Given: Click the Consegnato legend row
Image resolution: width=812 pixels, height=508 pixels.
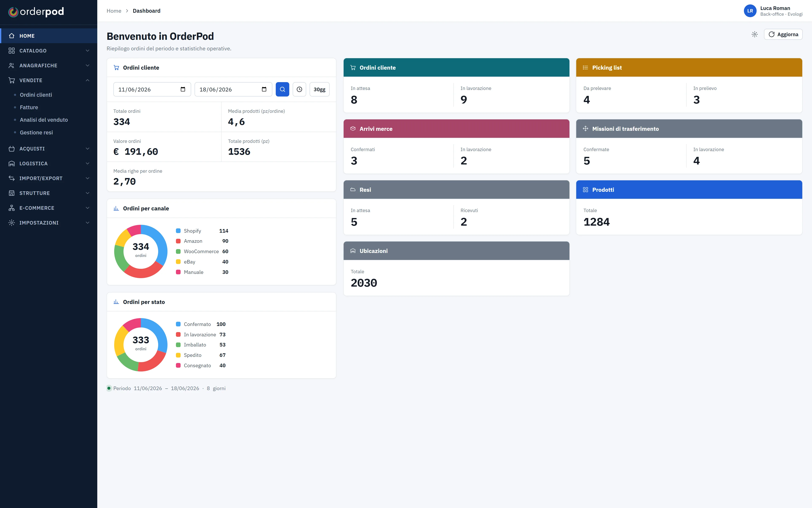Looking at the screenshot, I should pos(201,366).
